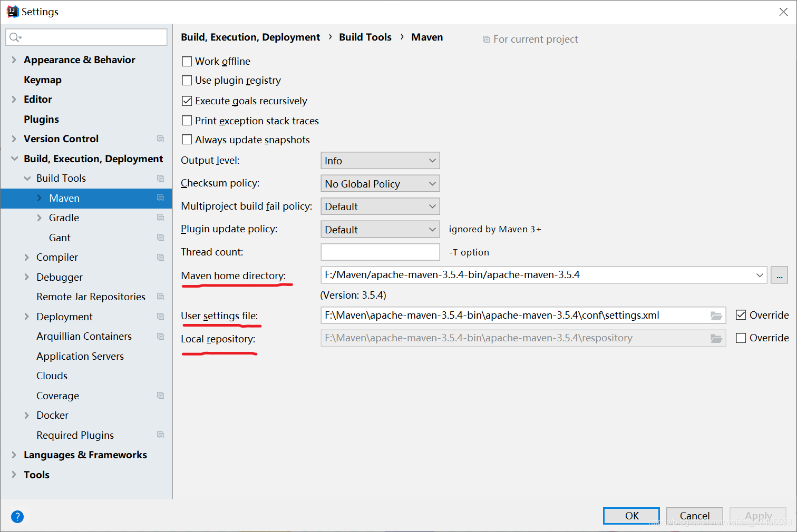Enable Always update snapshots checkbox
Viewport: 797px width, 532px height.
pos(187,140)
